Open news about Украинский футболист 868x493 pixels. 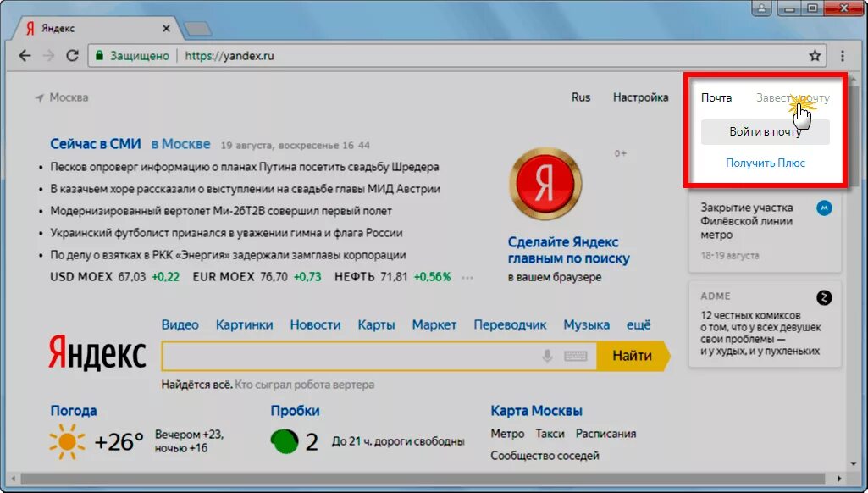226,233
